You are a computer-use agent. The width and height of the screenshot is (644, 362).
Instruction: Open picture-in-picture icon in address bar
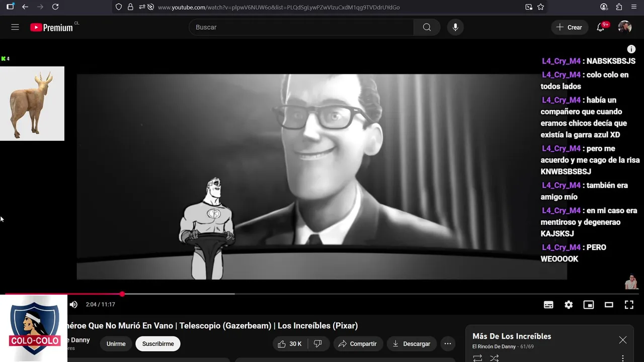529,7
